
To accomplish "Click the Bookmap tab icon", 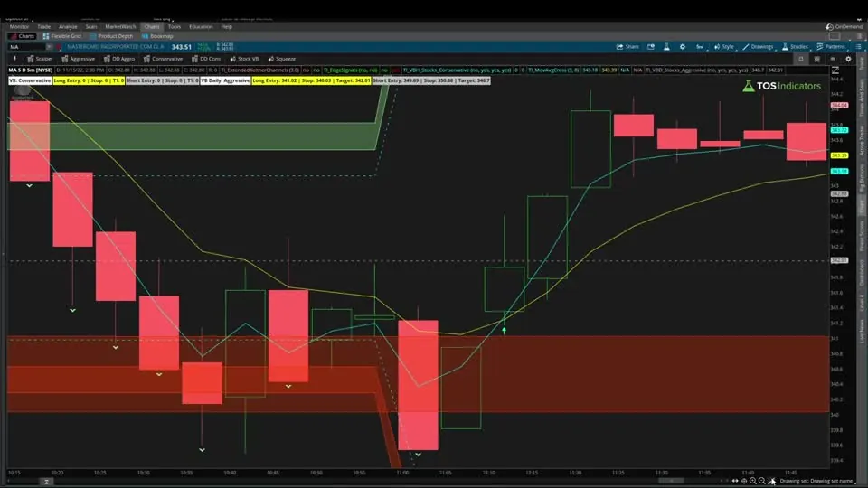I will pos(145,36).
